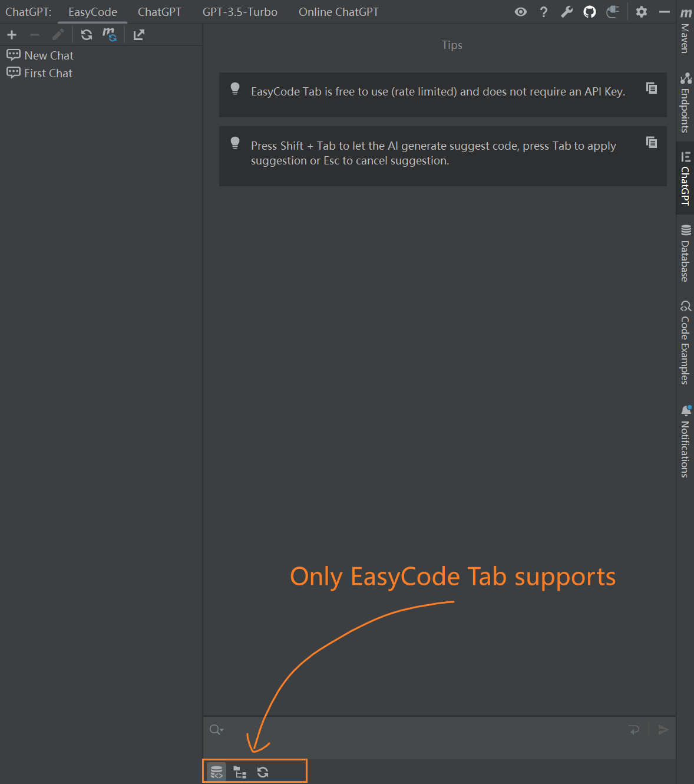Click the model refresh icon with the m
Viewport: 694px width, 784px height.
pos(110,35)
